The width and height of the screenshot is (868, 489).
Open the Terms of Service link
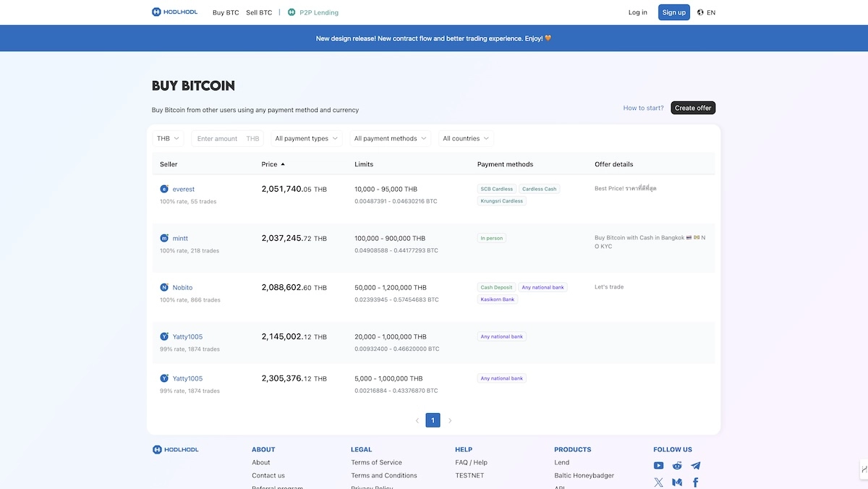coord(376,462)
